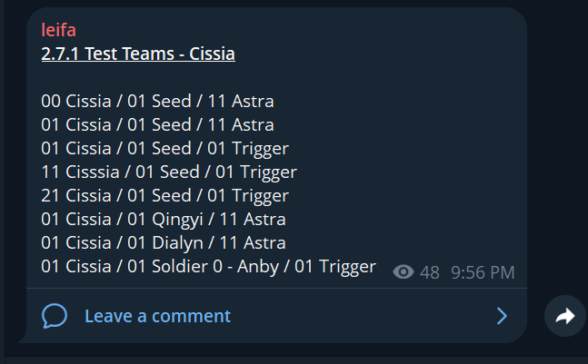Click the 01 Cissia / 01 Seed / 01 Trigger line
588x364 pixels.
pos(165,149)
